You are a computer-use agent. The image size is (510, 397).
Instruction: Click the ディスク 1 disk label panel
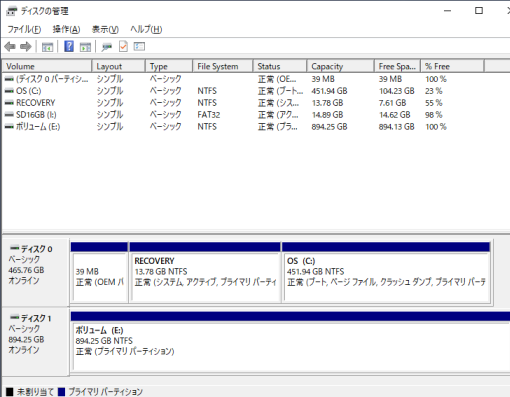point(36,341)
